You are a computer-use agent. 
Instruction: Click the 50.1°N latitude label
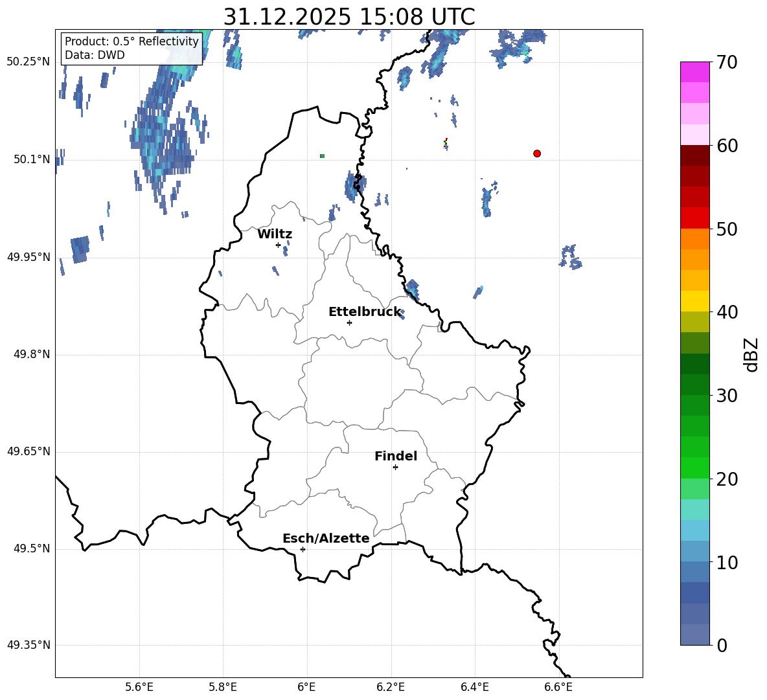[32, 159]
